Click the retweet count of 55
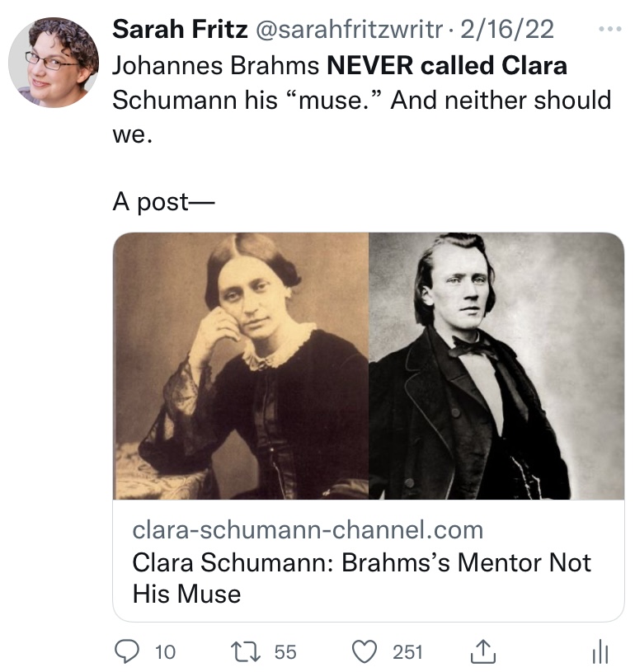 (285, 652)
